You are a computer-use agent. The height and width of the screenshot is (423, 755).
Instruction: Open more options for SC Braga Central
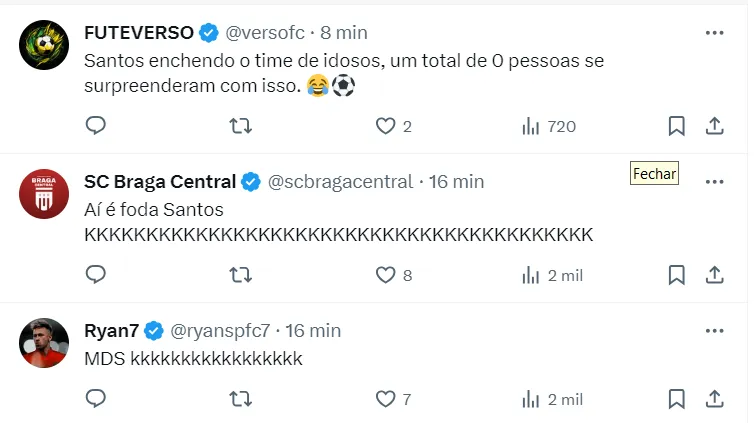tap(714, 182)
